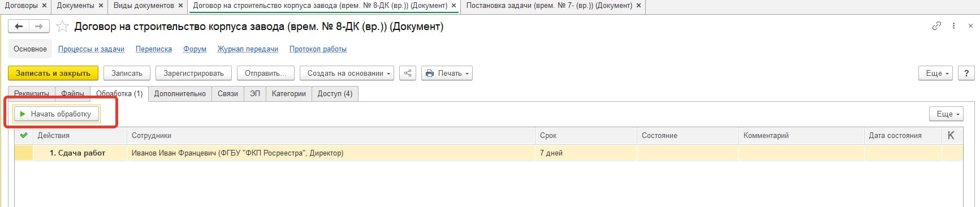This screenshot has width=980, height=207.
Task: Open help with question mark button
Action: point(966,73)
